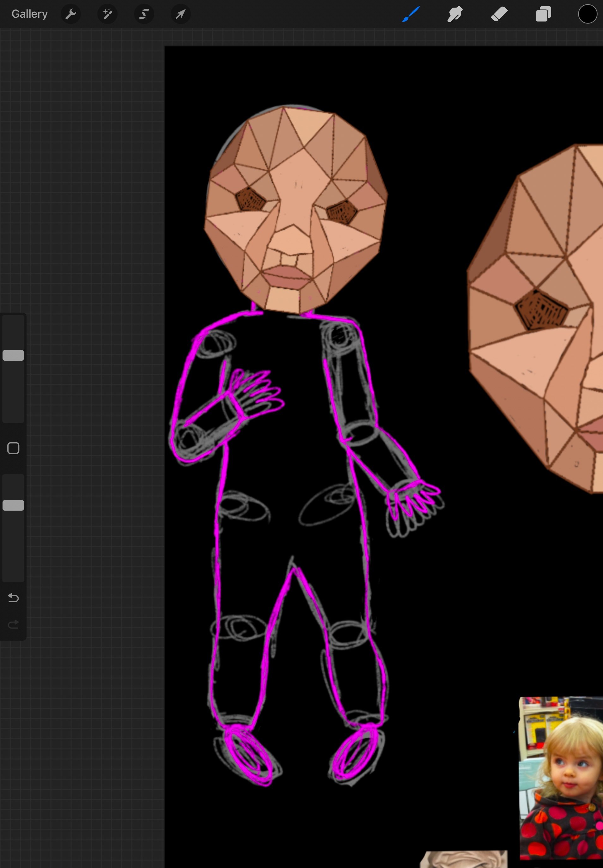Select the Smudge tool

(455, 14)
